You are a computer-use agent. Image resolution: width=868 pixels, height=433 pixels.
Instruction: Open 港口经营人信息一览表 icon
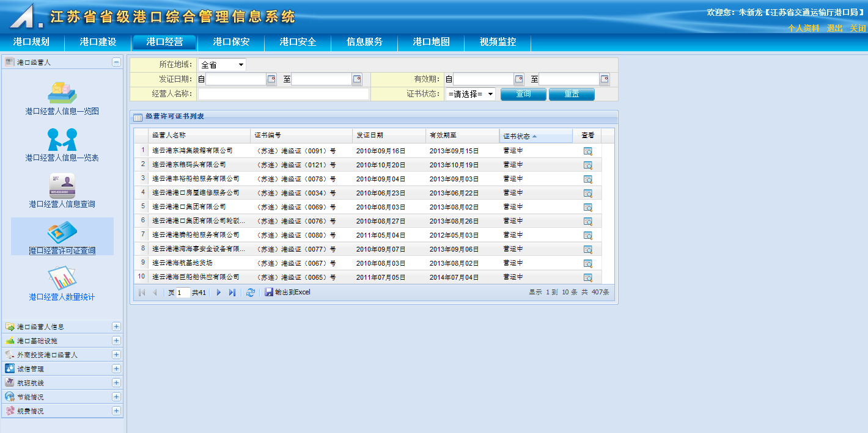[62, 139]
